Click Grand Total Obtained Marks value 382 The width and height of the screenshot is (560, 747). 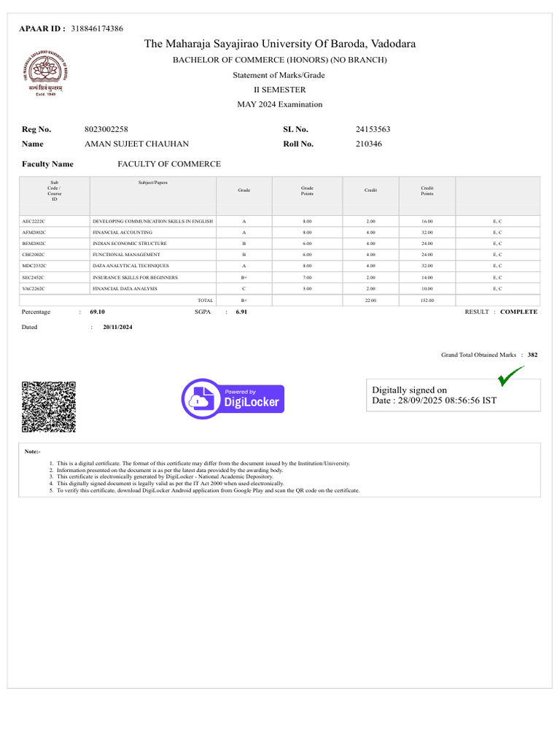[x=532, y=355]
